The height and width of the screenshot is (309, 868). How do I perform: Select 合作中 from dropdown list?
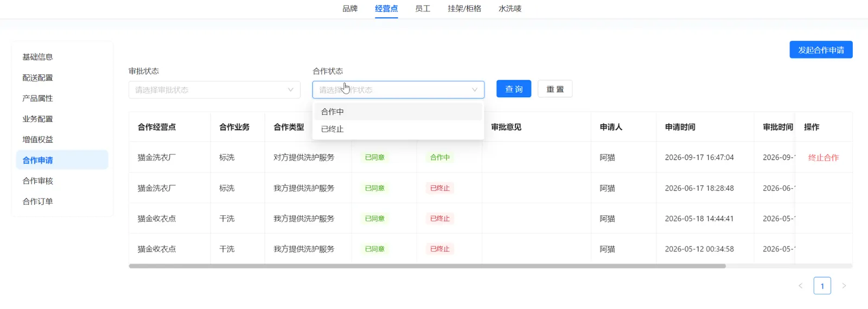398,112
